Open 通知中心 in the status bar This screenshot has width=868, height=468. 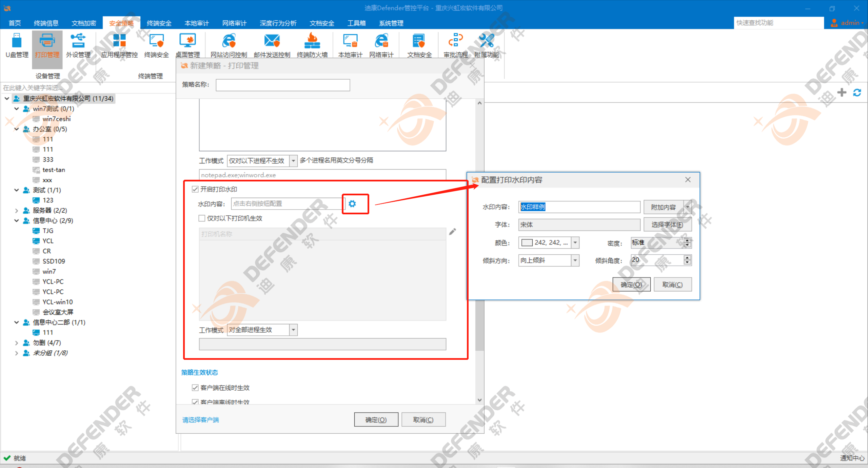pos(852,458)
